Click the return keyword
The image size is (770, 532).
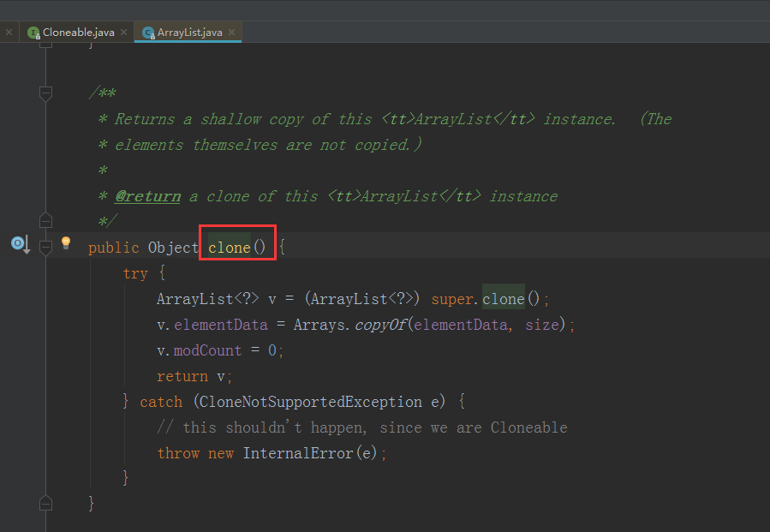coord(182,376)
